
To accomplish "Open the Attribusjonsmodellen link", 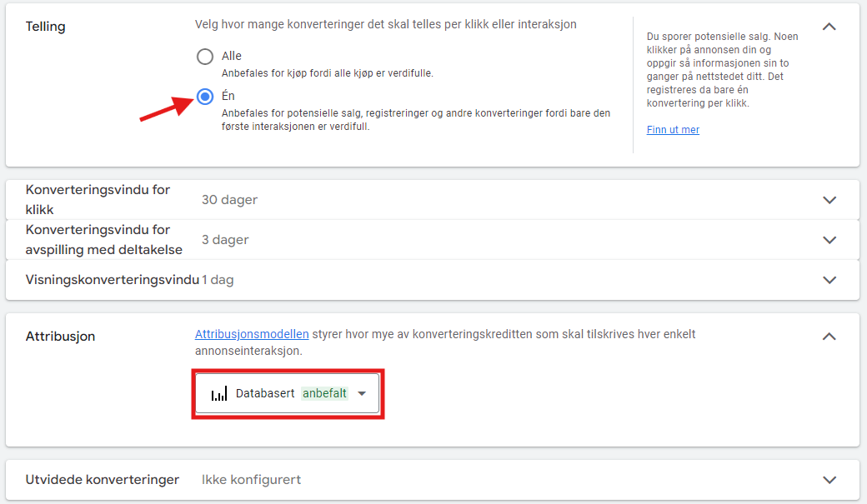I will [x=252, y=334].
